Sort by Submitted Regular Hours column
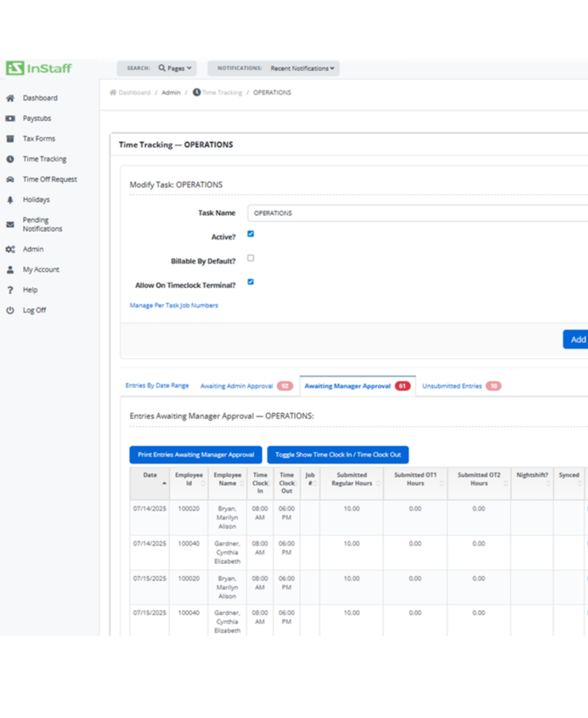This screenshot has width=588, height=718. [351, 483]
